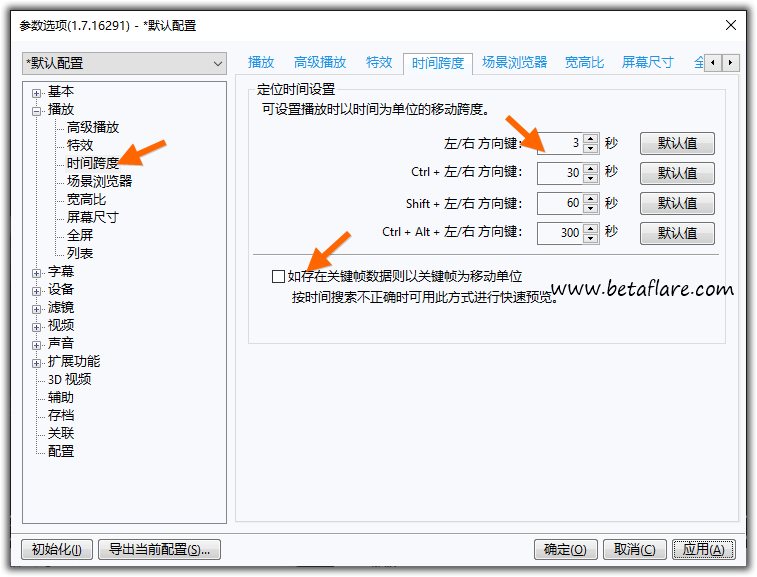The width and height of the screenshot is (757, 577).
Task: Decrease the Ctrl + 左/右 seconds value
Action: (591, 178)
